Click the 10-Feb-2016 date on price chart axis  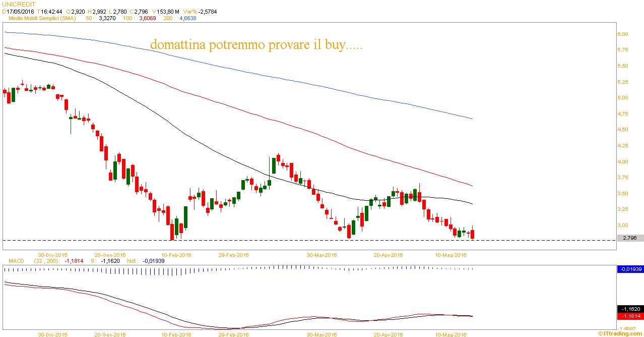tap(175, 255)
